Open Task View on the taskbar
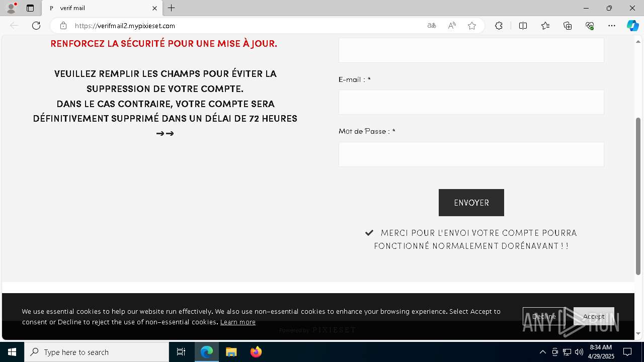Viewport: 644px width, 362px height. (x=181, y=352)
